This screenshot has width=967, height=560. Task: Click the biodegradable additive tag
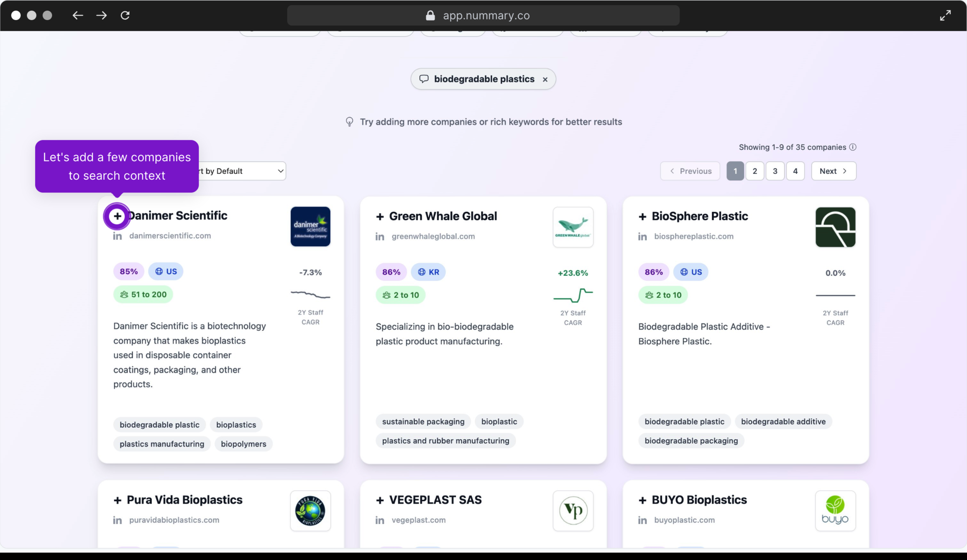783,422
